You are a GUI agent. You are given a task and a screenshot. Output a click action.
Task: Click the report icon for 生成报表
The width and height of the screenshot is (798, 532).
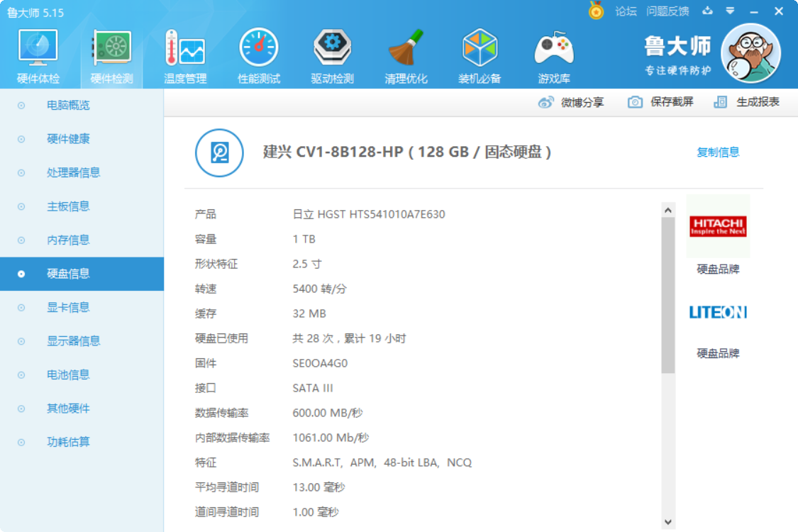[720, 102]
